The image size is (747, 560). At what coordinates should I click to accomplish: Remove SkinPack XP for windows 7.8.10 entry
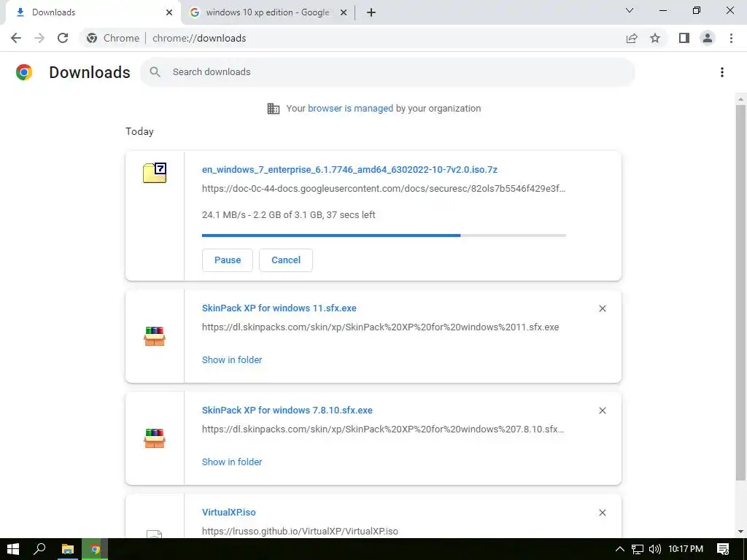click(602, 411)
